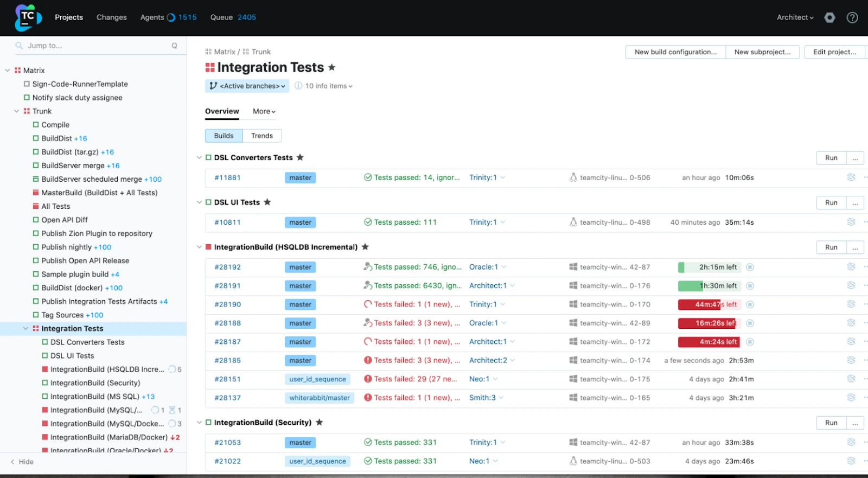Open more options next to DSL UI Tests Run

tap(855, 202)
